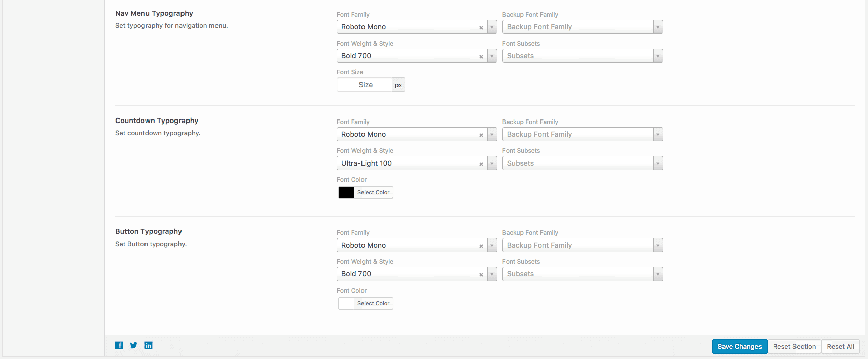
Task: Open the Twitter social icon link
Action: (x=133, y=345)
